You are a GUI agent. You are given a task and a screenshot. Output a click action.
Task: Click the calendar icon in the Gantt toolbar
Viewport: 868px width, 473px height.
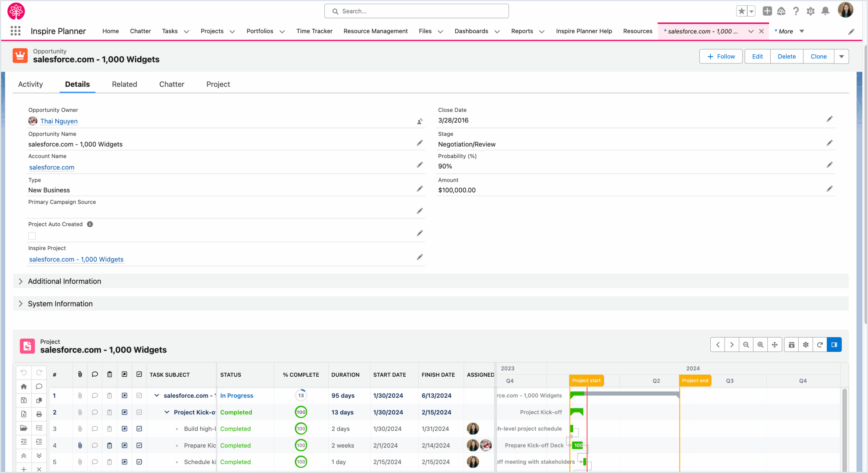(791, 344)
